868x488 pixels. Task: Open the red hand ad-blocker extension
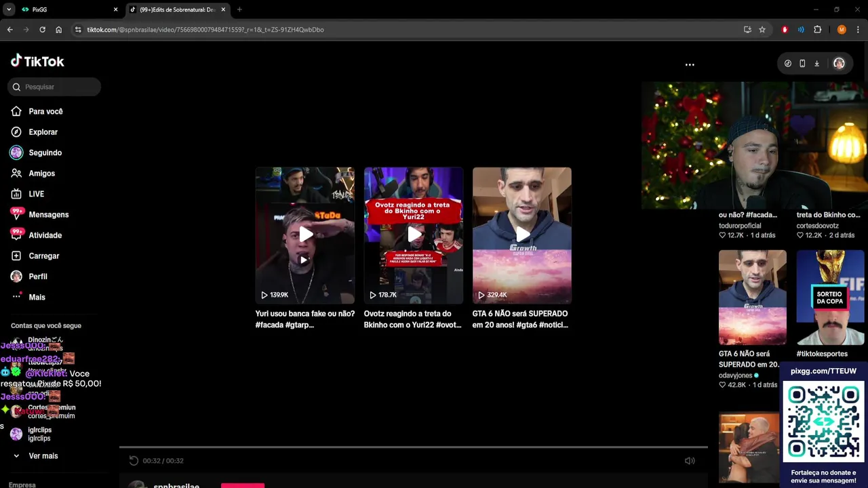785,30
